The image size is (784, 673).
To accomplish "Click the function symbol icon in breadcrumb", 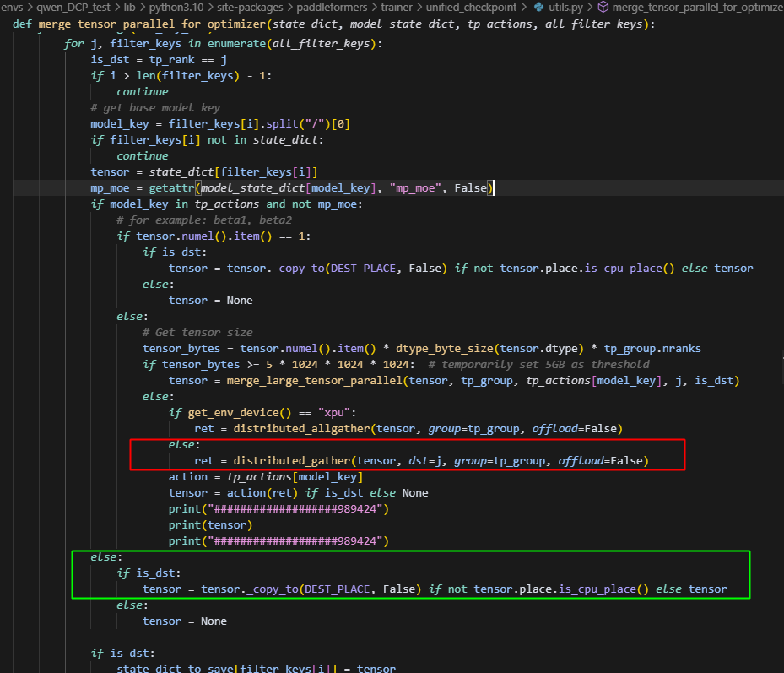I will 603,7.
